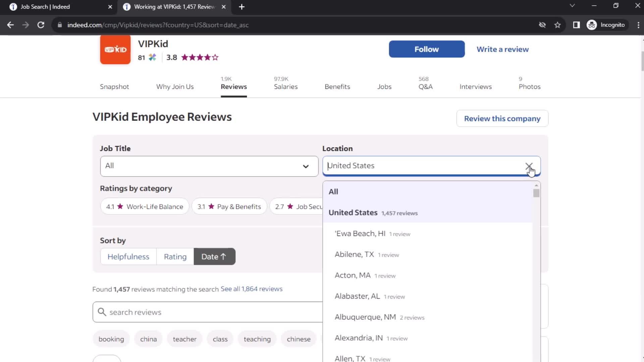Click the search reviews field
This screenshot has width=644, height=362.
click(x=208, y=312)
